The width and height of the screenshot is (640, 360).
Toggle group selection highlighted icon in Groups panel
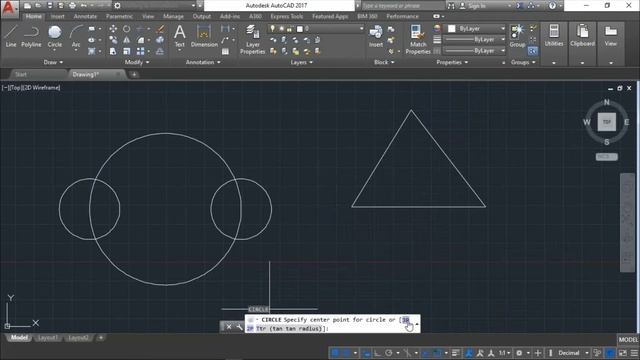[x=532, y=51]
